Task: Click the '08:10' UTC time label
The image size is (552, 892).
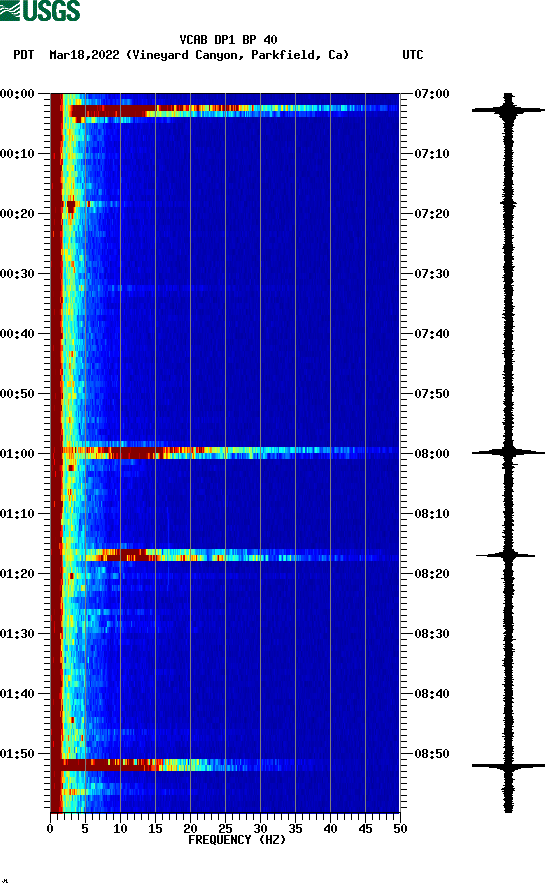Action: coord(432,514)
